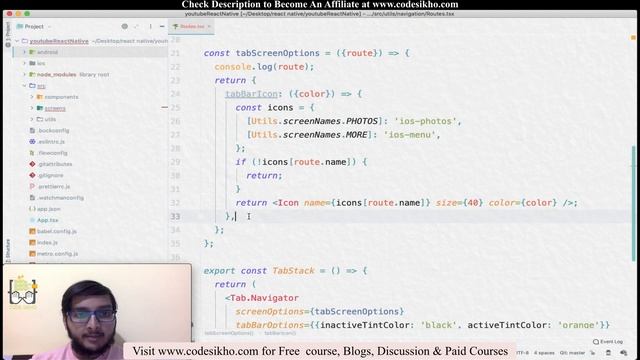Image resolution: width=640 pixels, height=360 pixels.
Task: Switch to the Routes.tsx editor tab
Action: (x=192, y=27)
